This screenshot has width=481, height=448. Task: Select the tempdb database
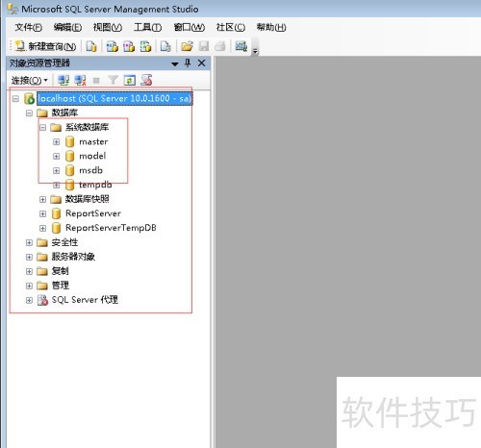tap(95, 185)
